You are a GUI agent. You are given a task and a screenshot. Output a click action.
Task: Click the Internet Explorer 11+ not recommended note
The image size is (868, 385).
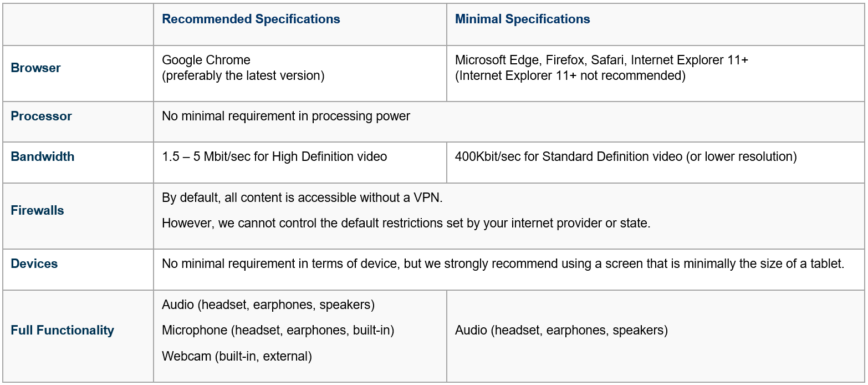[x=570, y=75]
